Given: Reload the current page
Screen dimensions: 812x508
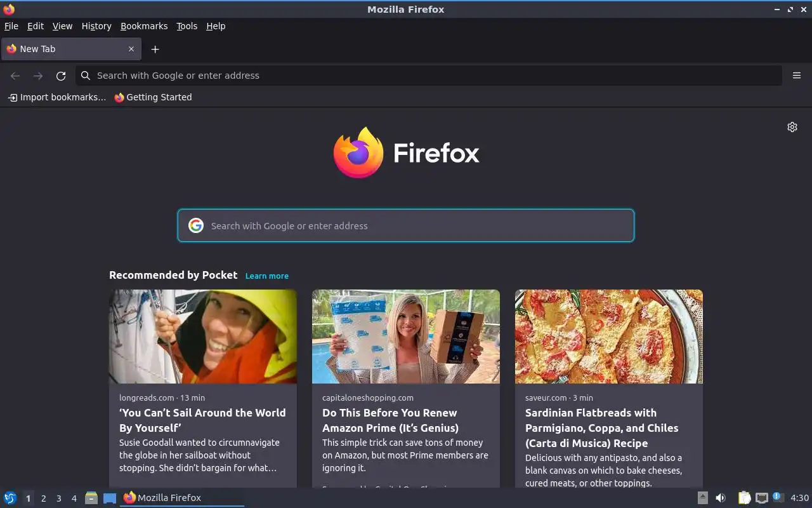Looking at the screenshot, I should point(61,76).
